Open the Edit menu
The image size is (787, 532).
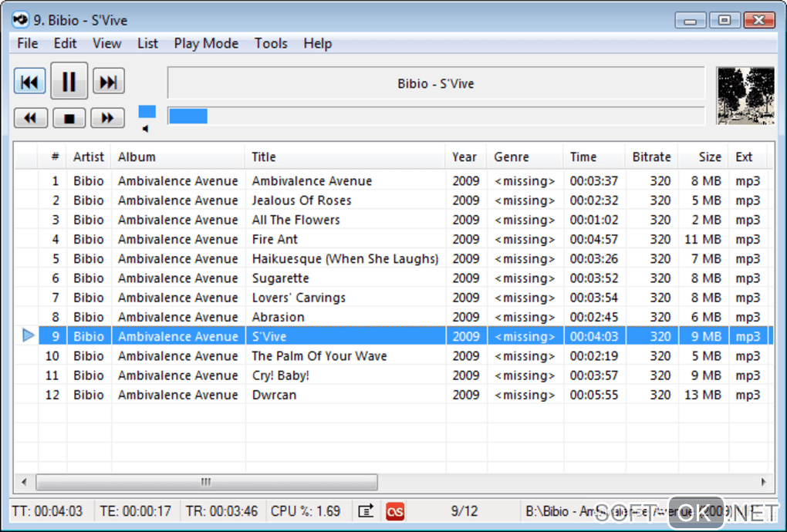point(66,44)
